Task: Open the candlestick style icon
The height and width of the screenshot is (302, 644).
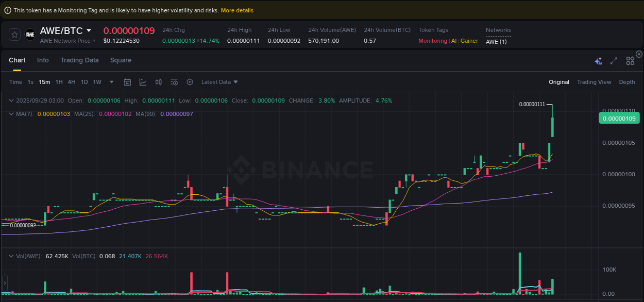Action: (158, 82)
